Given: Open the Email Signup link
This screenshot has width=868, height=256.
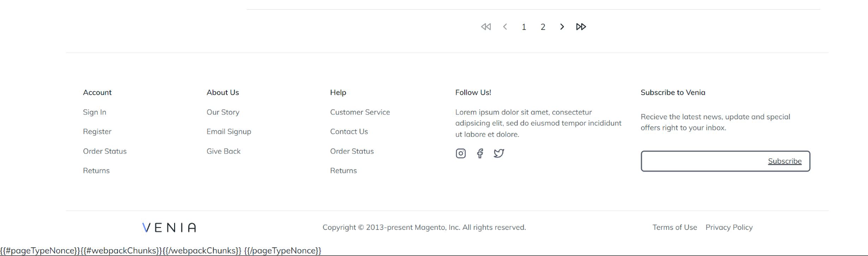Looking at the screenshot, I should pos(229,131).
